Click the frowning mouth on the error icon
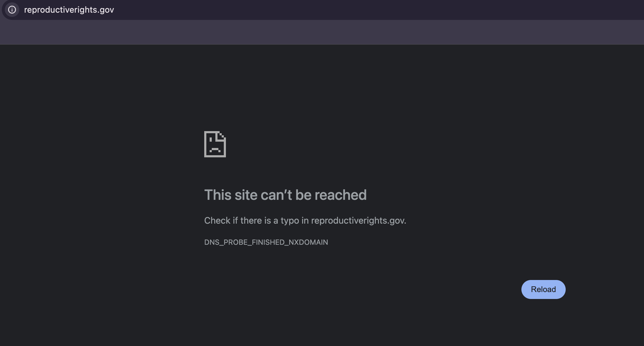The width and height of the screenshot is (644, 346). pos(215,149)
